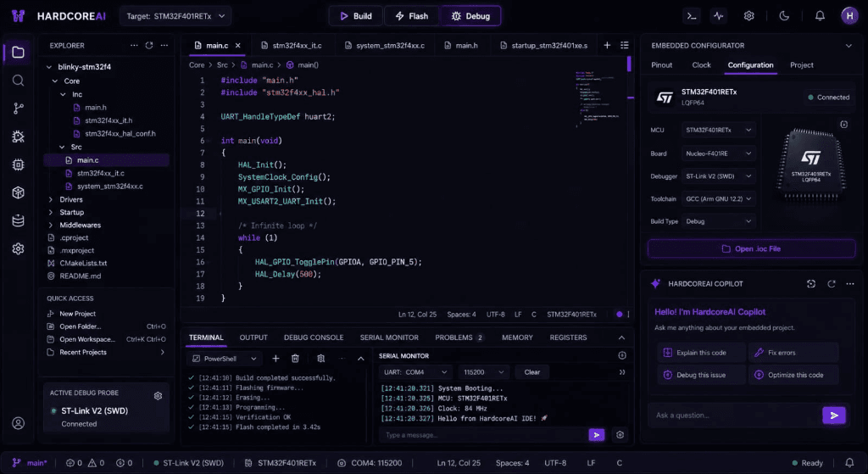Image resolution: width=868 pixels, height=474 pixels.
Task: Open the MCU dropdown in the configurator
Action: pos(718,130)
